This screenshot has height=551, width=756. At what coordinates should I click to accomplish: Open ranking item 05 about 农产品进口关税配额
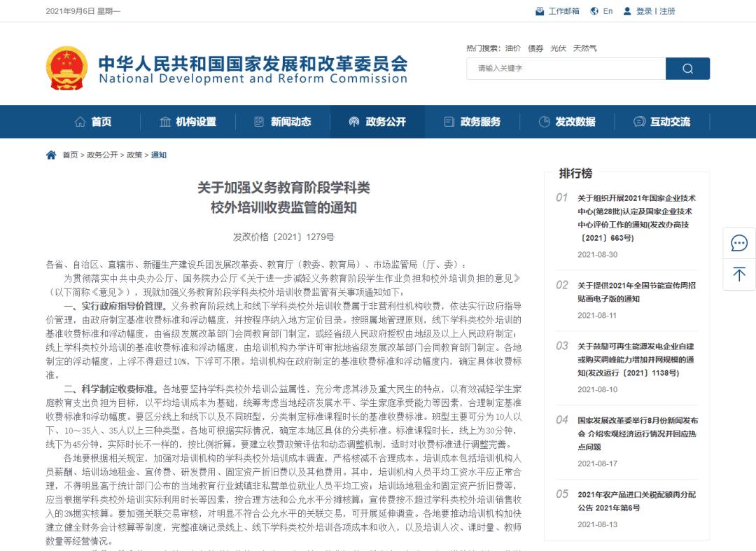point(636,501)
